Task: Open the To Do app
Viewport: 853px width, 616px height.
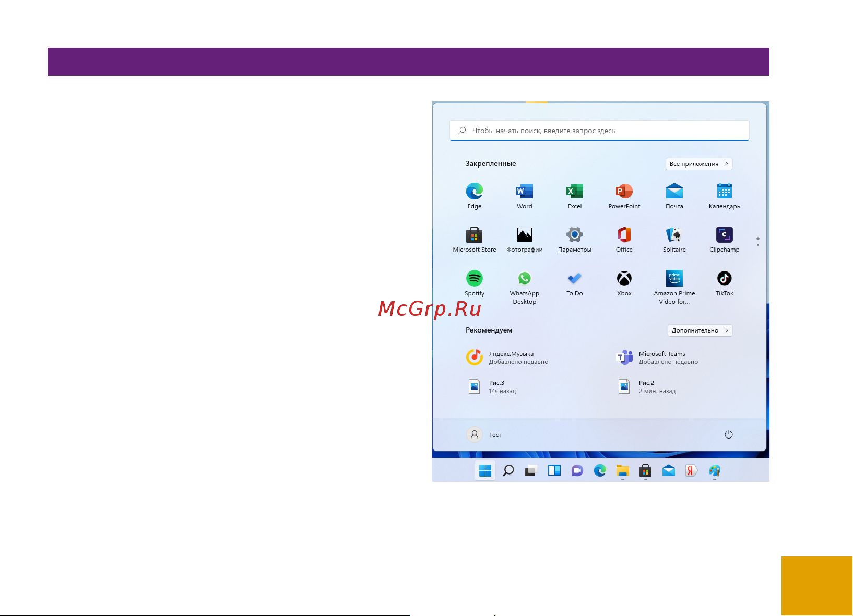Action: [x=574, y=283]
